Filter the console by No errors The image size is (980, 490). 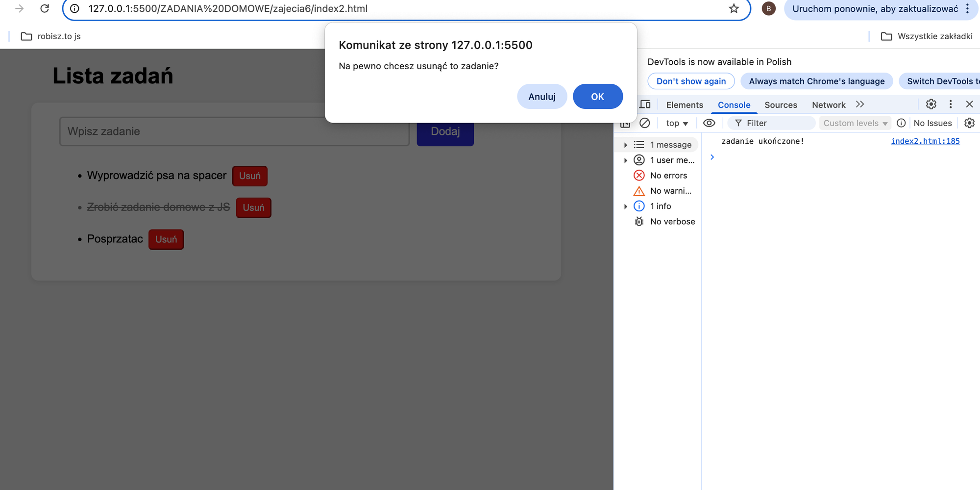point(668,176)
